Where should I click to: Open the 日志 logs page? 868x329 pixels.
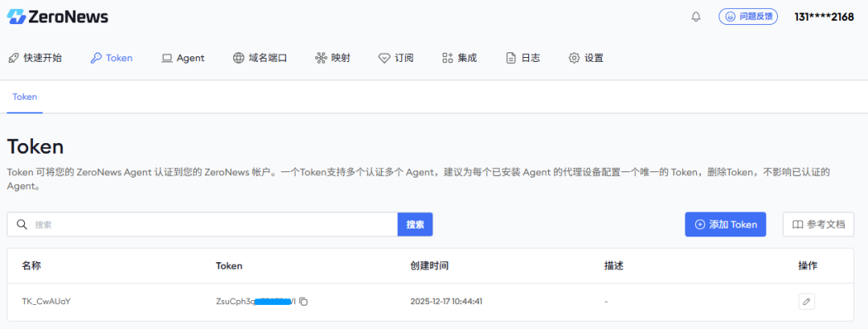tap(522, 58)
